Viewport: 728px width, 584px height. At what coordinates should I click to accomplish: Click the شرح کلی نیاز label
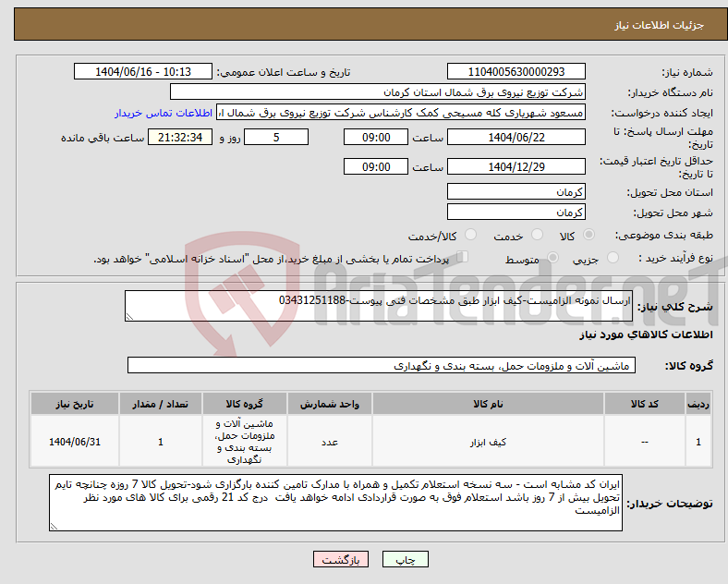675,307
